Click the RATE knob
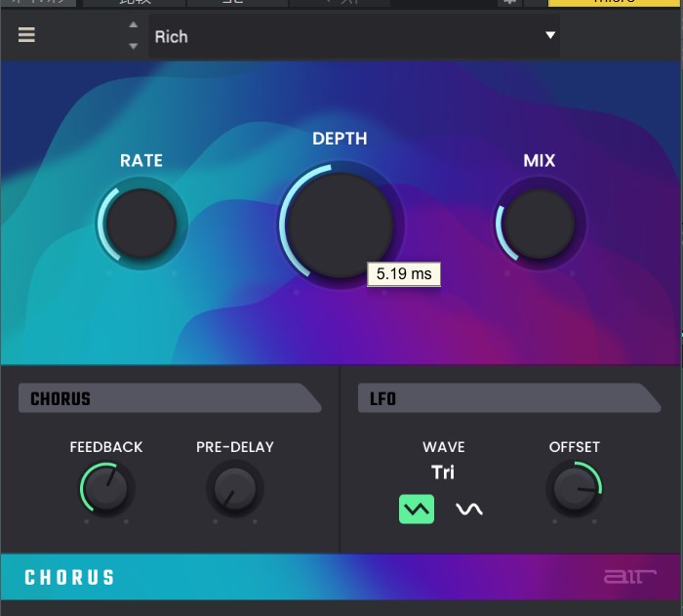This screenshot has height=616, width=683. pyautogui.click(x=141, y=224)
